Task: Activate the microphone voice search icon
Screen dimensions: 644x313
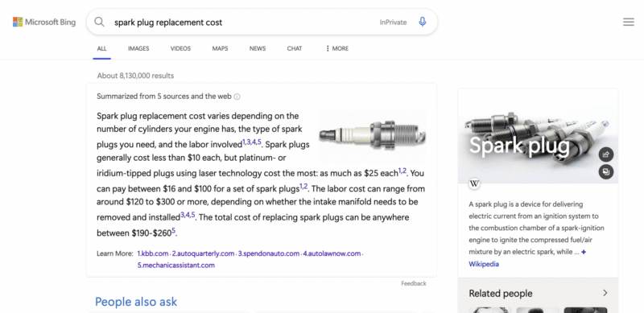Action: pyautogui.click(x=422, y=23)
